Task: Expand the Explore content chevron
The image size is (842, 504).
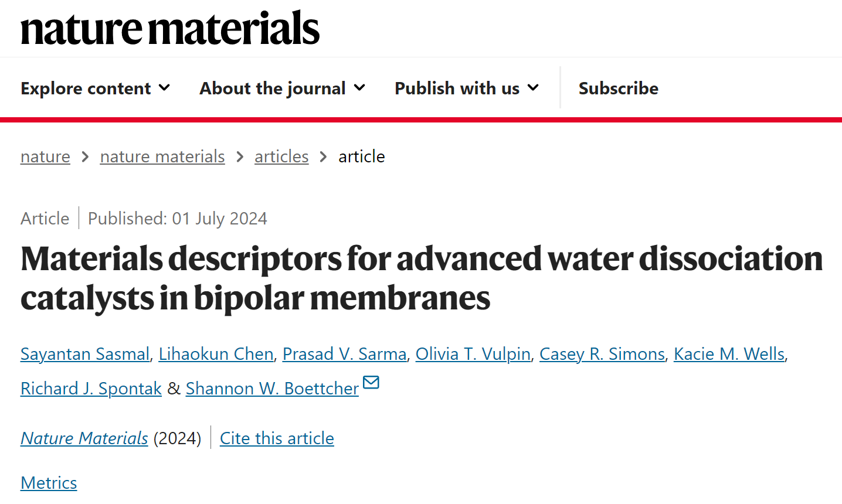Action: click(x=165, y=88)
